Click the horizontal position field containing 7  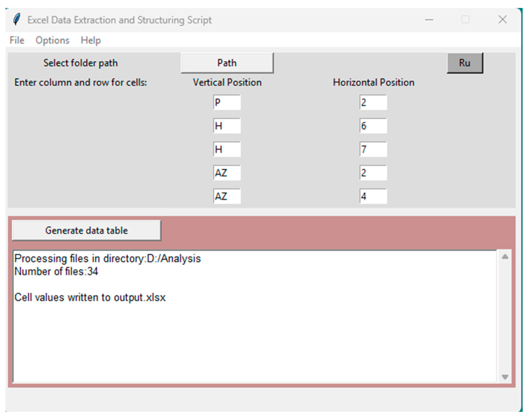373,149
